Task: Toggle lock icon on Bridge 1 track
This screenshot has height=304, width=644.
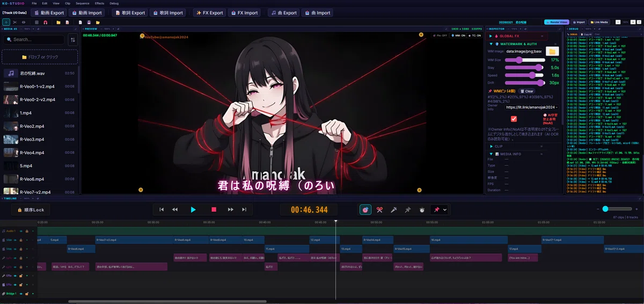Action: (27, 294)
